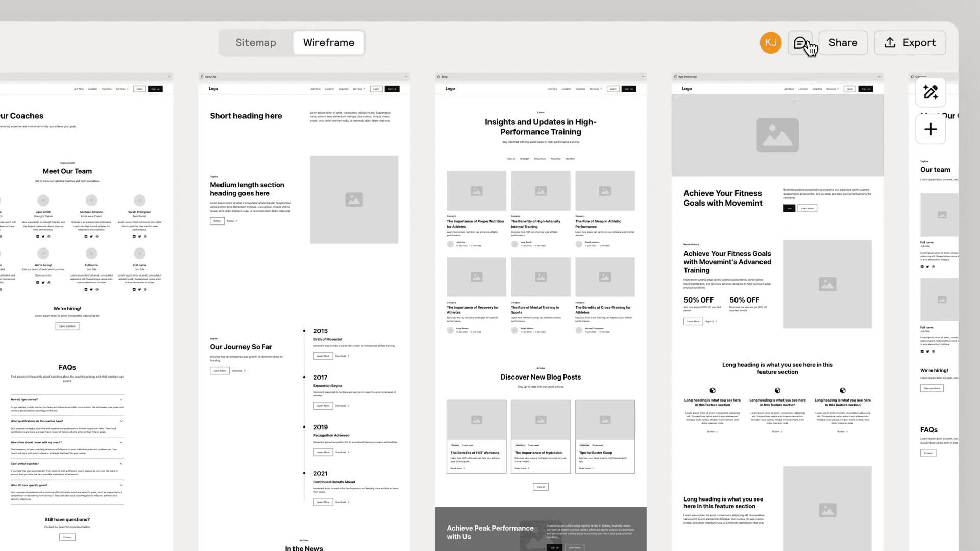Select 'Short heading here' heading text
This screenshot has height=551, width=980.
click(x=246, y=116)
